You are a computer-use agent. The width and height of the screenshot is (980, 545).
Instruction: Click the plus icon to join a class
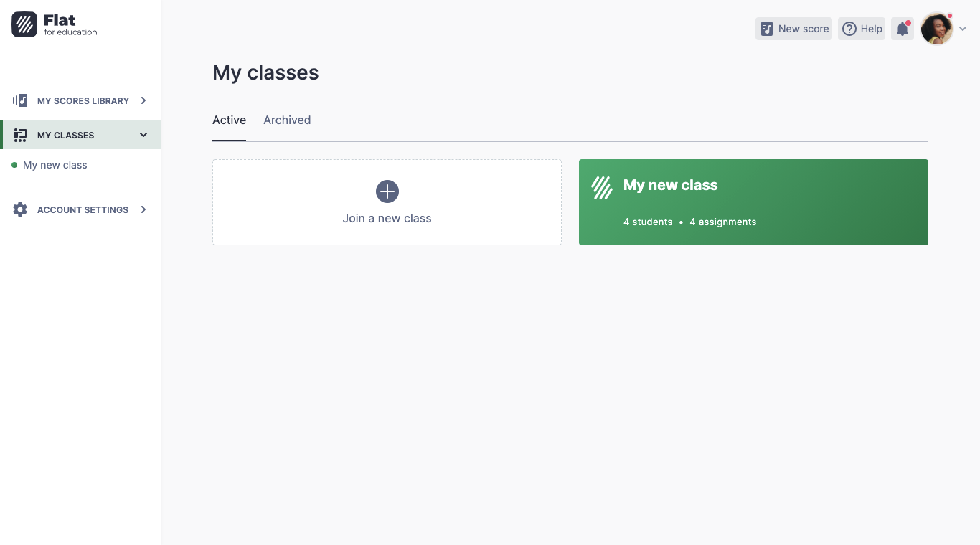387,191
